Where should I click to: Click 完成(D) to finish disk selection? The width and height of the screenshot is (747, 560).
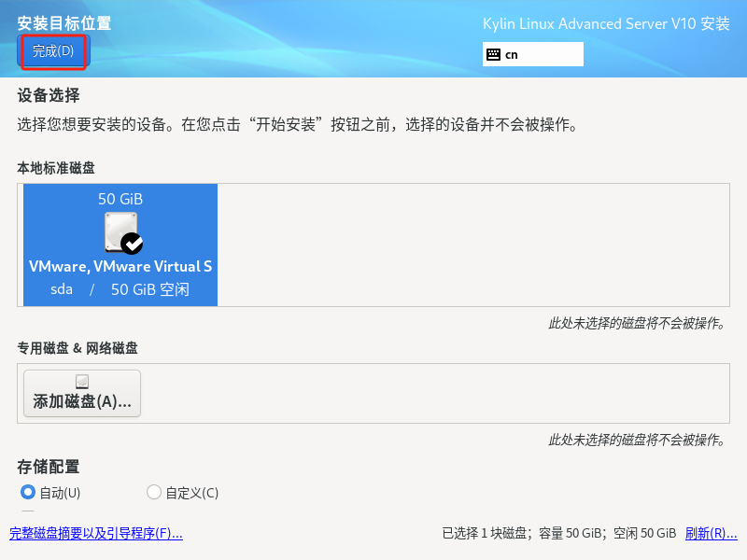pos(53,52)
